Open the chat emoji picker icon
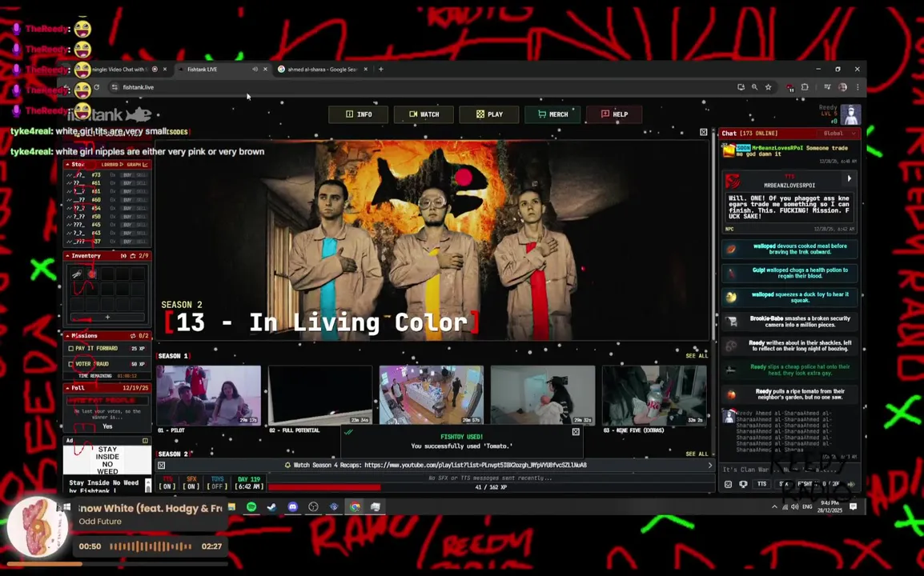 pyautogui.click(x=729, y=484)
